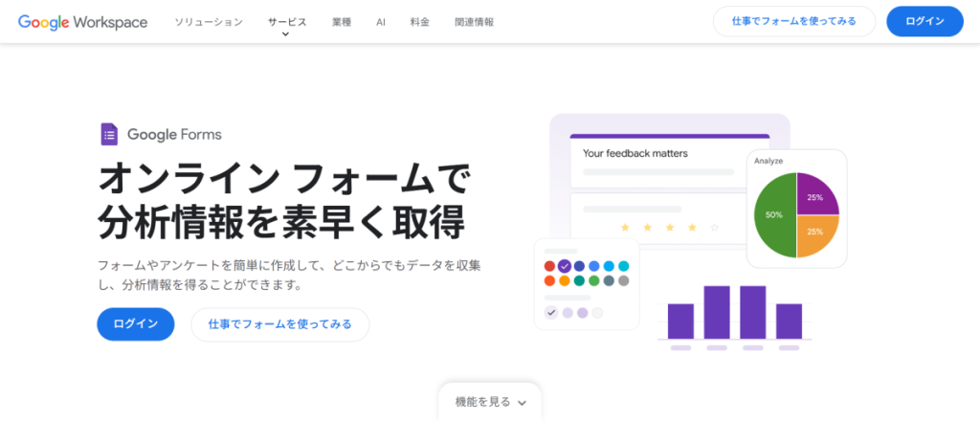
Task: Go to the 料金 page
Action: [x=420, y=21]
